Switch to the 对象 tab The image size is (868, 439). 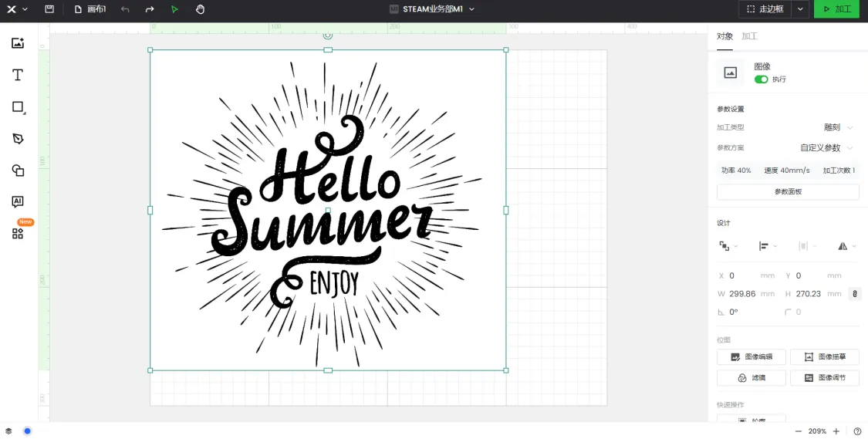pyautogui.click(x=724, y=36)
